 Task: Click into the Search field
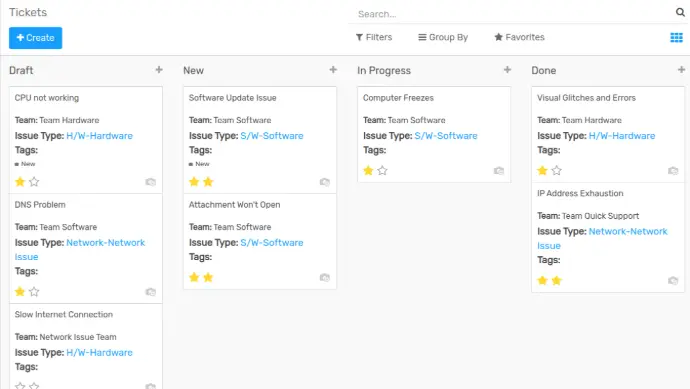[513, 14]
